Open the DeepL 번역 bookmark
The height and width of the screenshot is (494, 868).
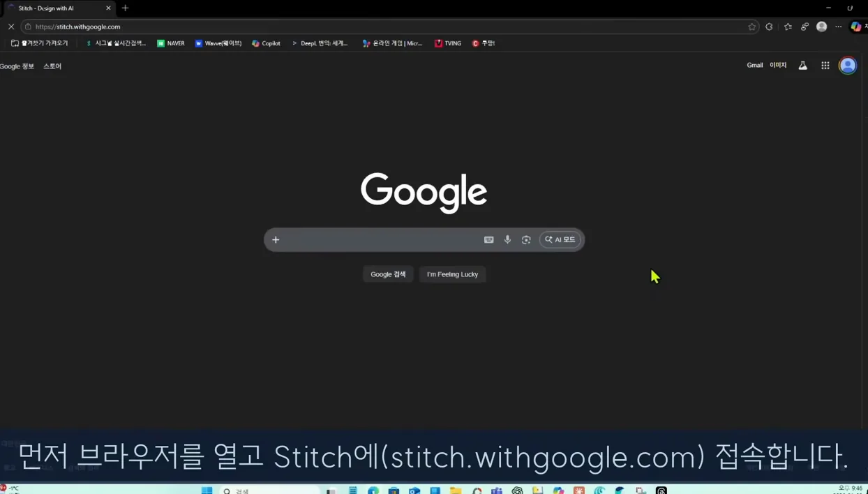pyautogui.click(x=320, y=43)
